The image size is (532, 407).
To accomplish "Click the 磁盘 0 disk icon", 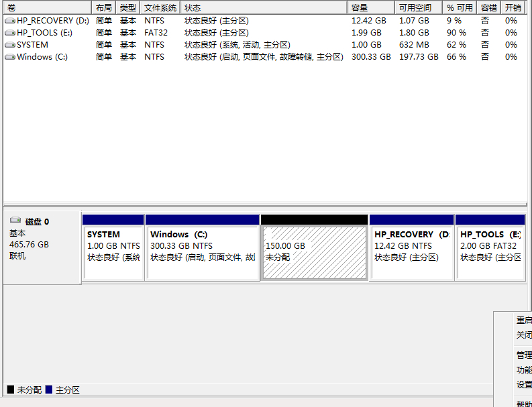I will point(15,220).
